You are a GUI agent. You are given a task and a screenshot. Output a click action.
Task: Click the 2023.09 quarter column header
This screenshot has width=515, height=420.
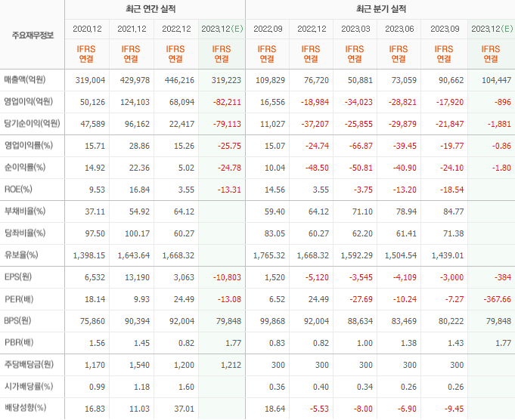click(445, 29)
